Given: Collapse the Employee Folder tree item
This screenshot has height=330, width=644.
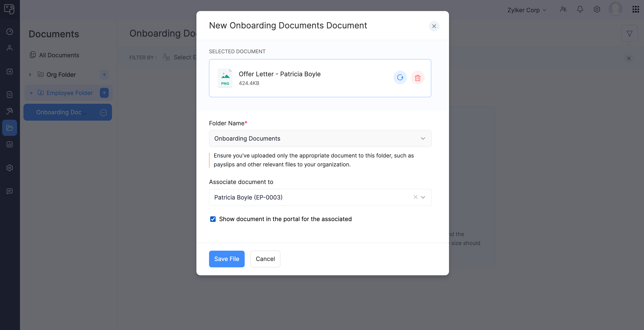Looking at the screenshot, I should coord(31,93).
